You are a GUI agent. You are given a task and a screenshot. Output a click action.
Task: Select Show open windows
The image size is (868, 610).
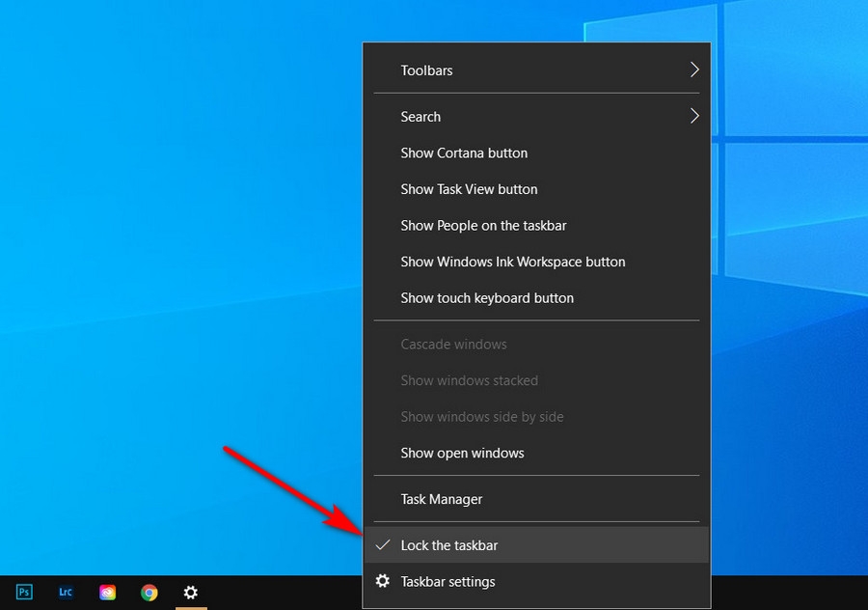click(462, 453)
